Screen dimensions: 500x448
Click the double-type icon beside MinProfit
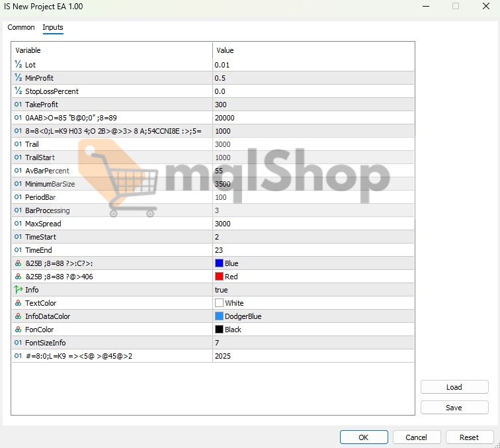coord(18,77)
